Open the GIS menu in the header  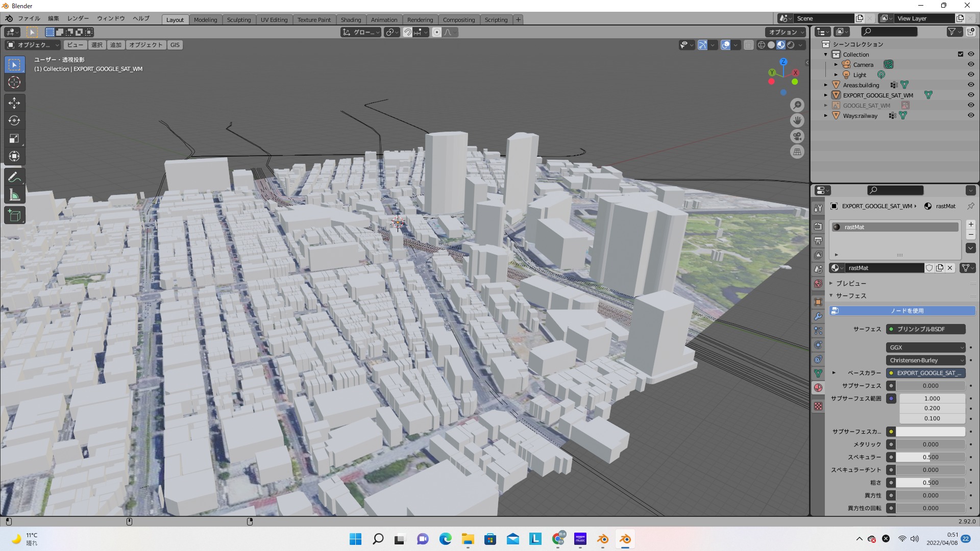point(175,45)
